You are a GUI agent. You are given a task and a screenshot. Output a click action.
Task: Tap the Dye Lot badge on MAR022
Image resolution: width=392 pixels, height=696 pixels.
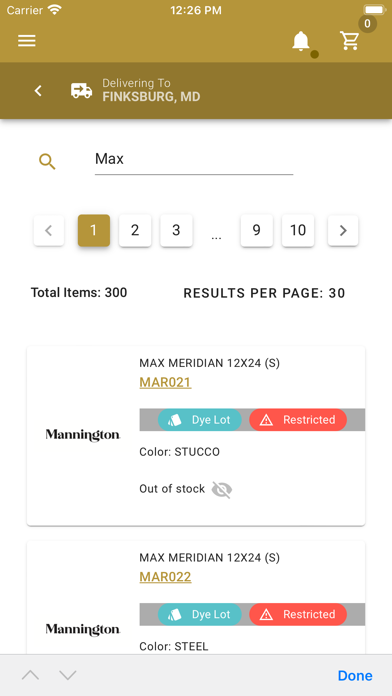coord(200,614)
